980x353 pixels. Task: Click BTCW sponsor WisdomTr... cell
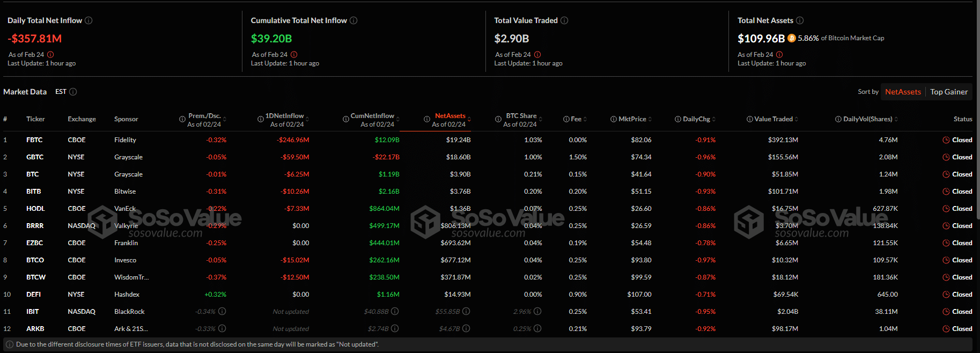pos(131,277)
